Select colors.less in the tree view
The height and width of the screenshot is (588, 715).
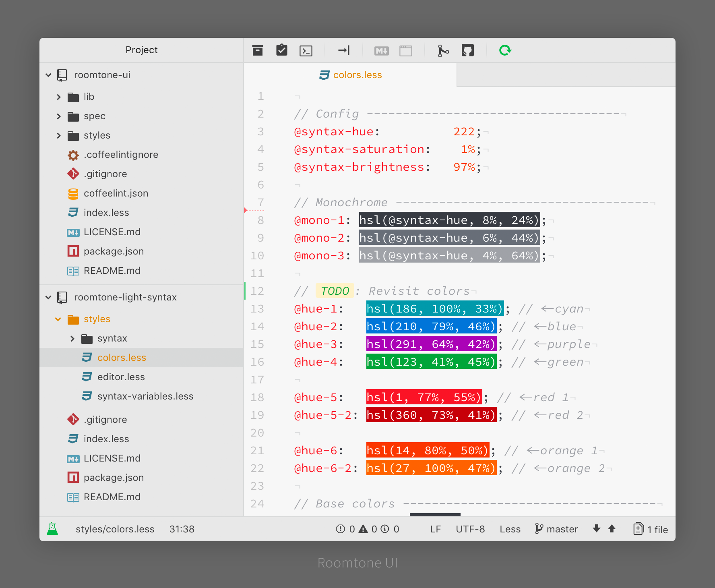(x=141, y=358)
